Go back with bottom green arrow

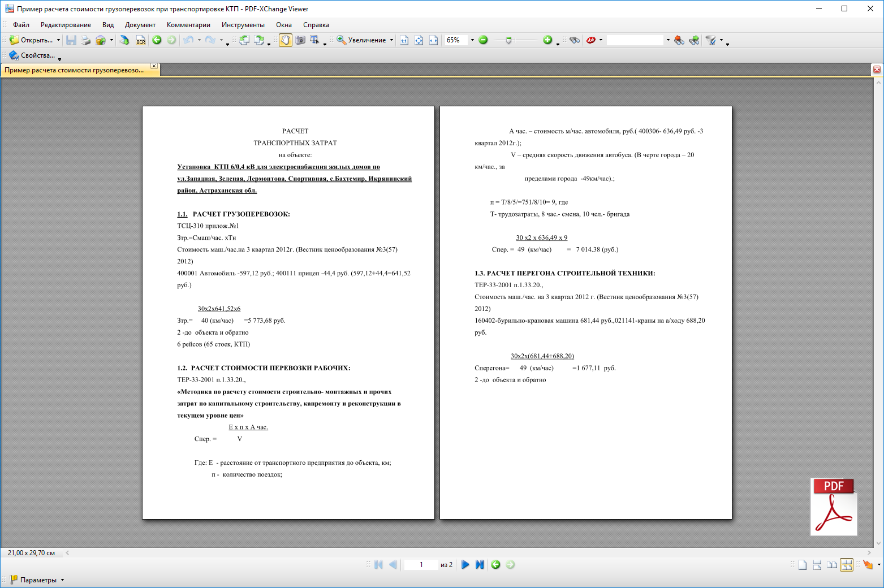tap(495, 564)
